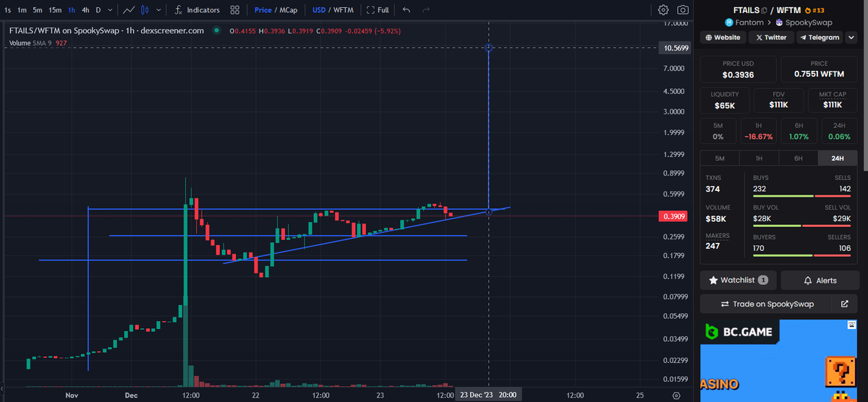Select the D daily timeframe
Screen dimensions: 868x402
coord(99,10)
